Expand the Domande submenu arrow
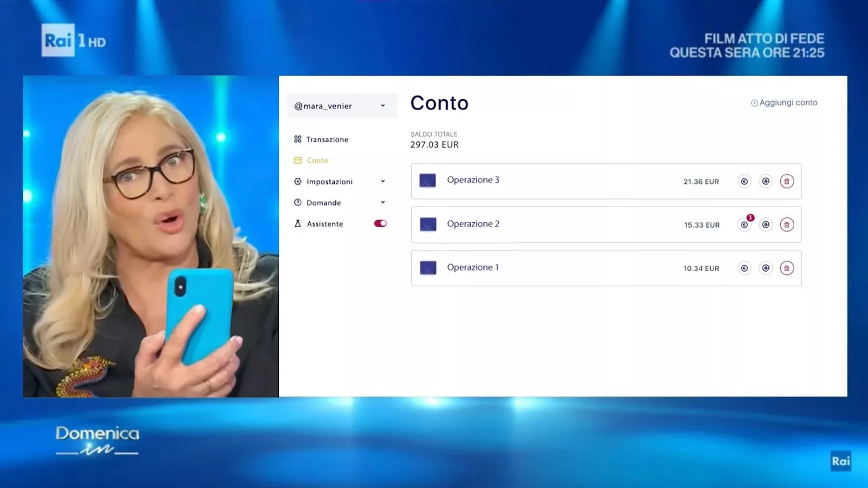The height and width of the screenshot is (488, 868). [383, 202]
